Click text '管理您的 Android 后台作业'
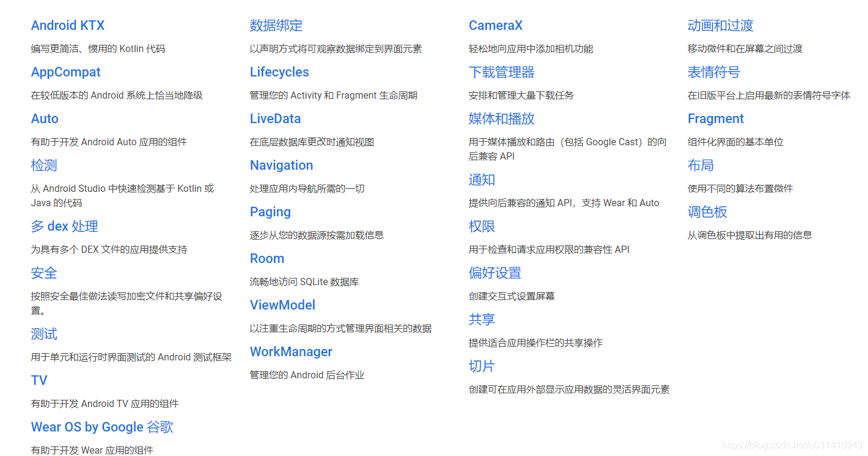This screenshot has width=868, height=456. [307, 375]
